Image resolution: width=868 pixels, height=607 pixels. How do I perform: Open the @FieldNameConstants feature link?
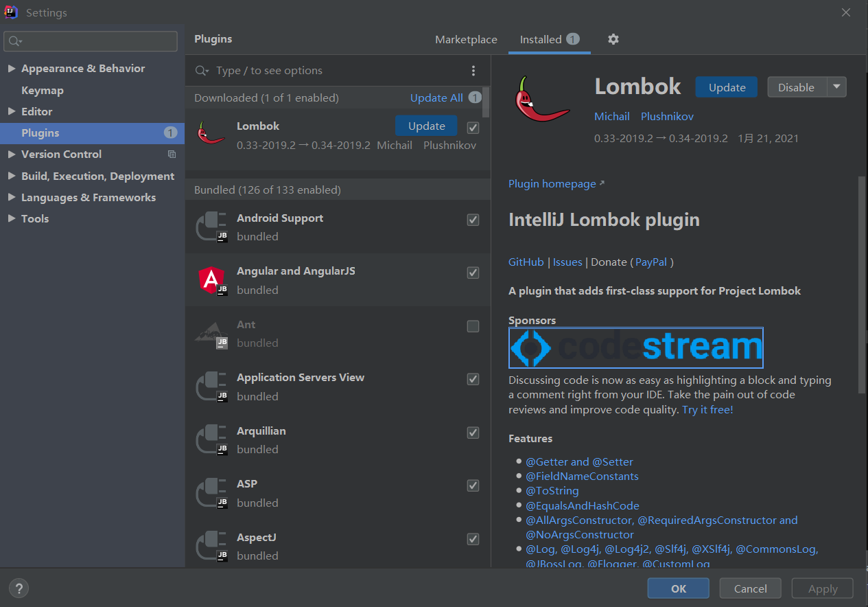click(x=582, y=477)
